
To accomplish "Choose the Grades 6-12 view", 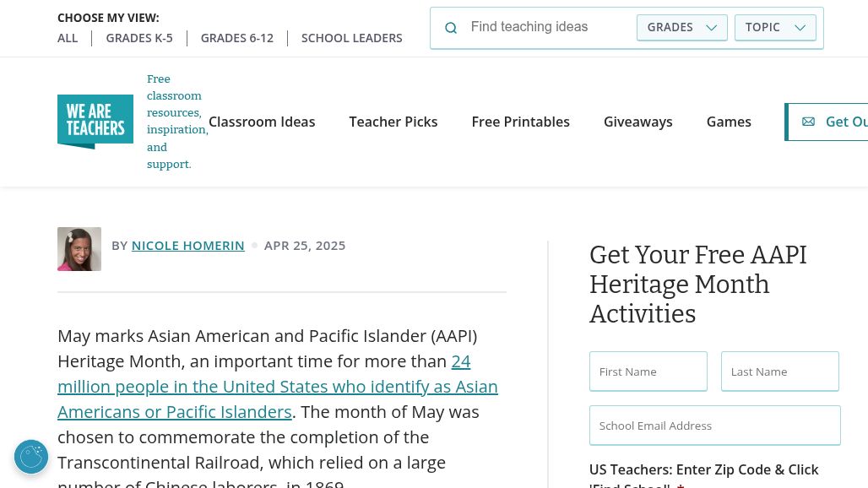I will click(237, 38).
